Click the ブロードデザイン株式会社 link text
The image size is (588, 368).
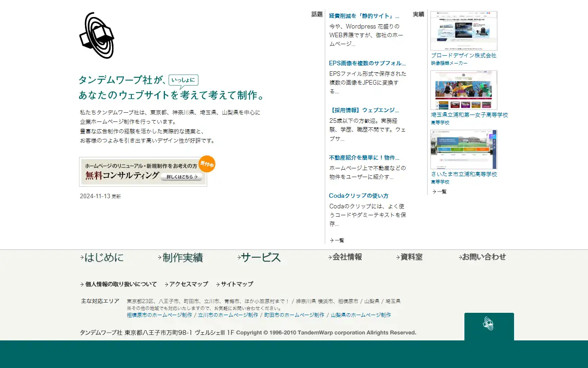pos(464,56)
